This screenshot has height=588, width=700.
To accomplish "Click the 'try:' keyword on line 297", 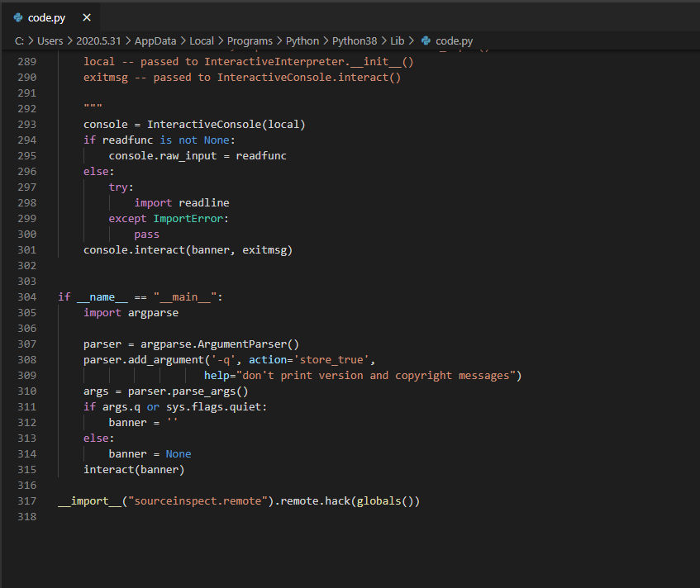I will (x=121, y=187).
